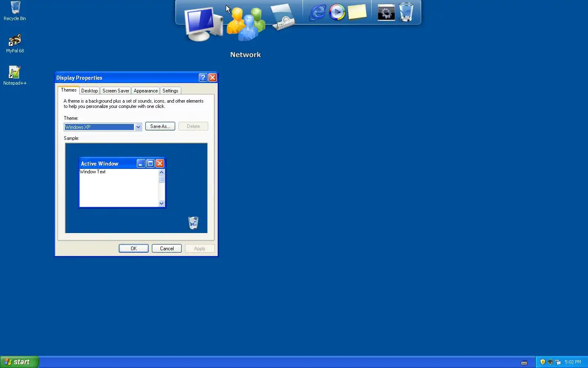588x368 pixels.
Task: Launch Windows Media Player from the dock
Action: point(337,12)
